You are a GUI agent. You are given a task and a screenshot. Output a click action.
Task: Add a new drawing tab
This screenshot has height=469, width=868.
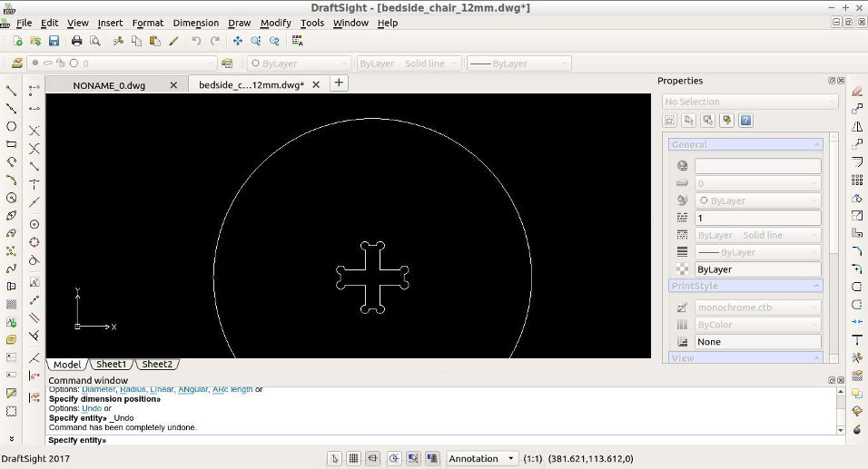(x=339, y=83)
